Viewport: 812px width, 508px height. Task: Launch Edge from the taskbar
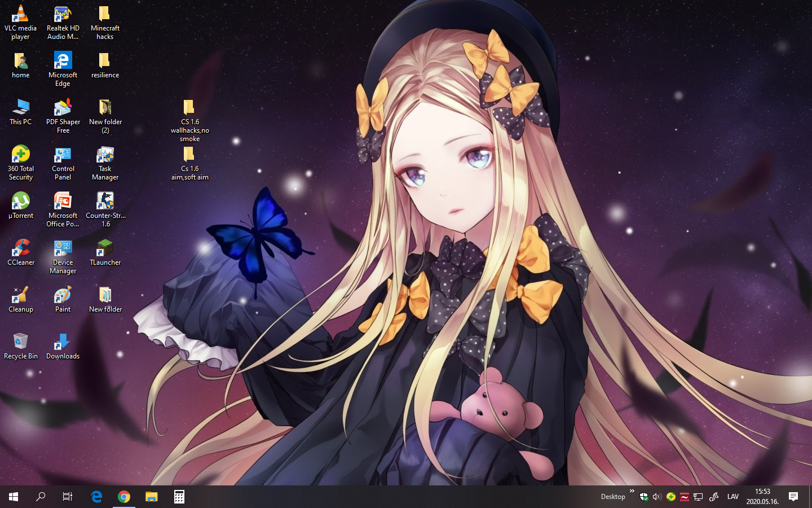click(96, 497)
